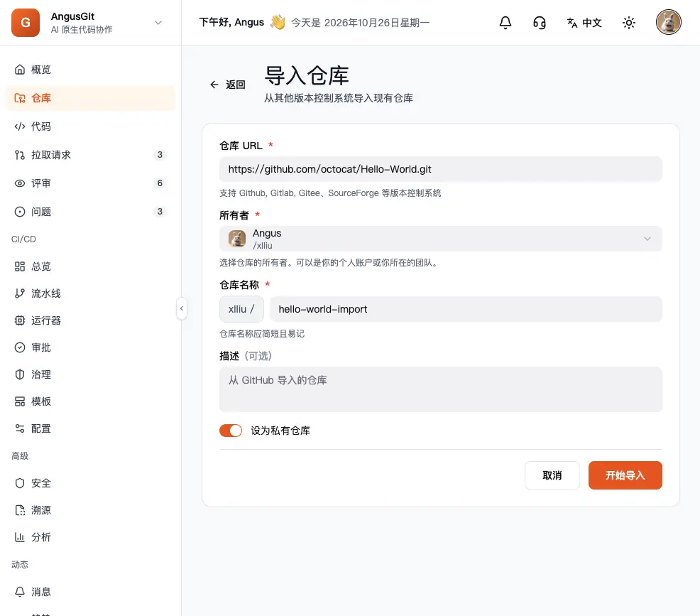Switch language with the 中文 selector
This screenshot has width=700, height=616.
pos(584,22)
